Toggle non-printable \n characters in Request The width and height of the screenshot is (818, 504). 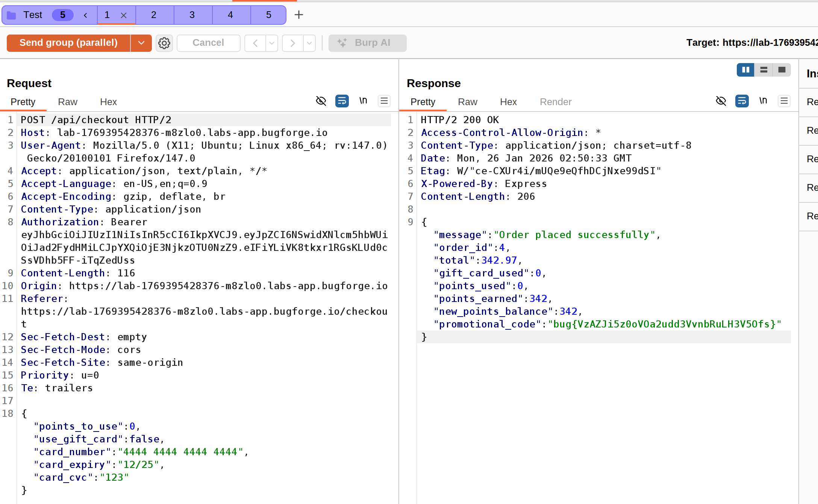(363, 101)
